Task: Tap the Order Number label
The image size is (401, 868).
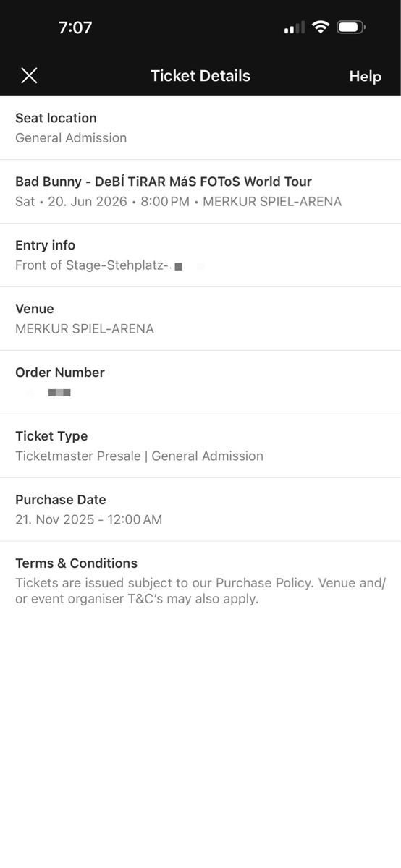Action: [x=60, y=373]
